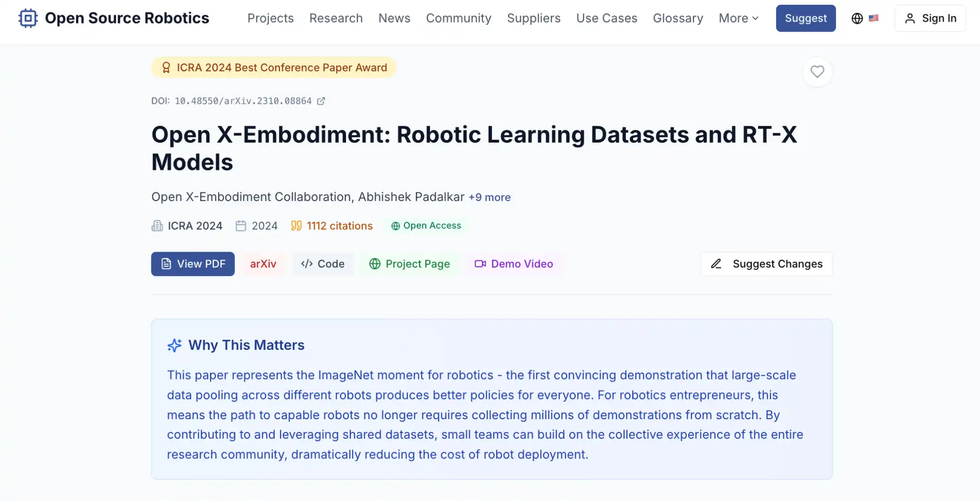Open the Use Cases section
This screenshot has width=980, height=501.
pos(607,18)
